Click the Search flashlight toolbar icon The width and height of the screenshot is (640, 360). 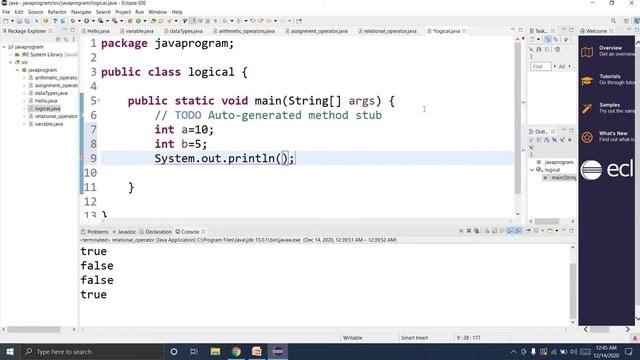169,21
